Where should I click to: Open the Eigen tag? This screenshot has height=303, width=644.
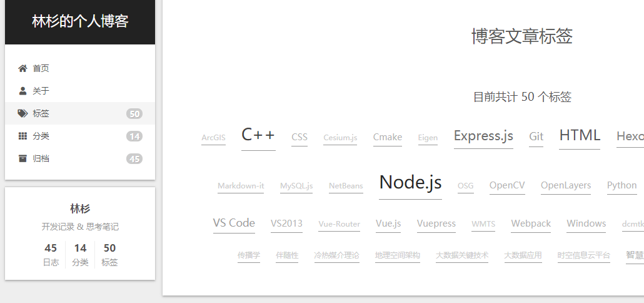coord(428,138)
